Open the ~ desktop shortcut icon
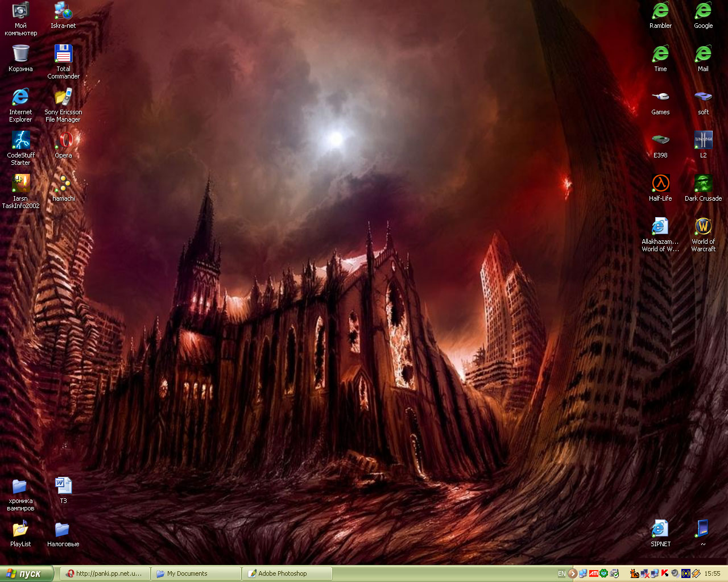The height and width of the screenshot is (582, 728). coord(703,534)
